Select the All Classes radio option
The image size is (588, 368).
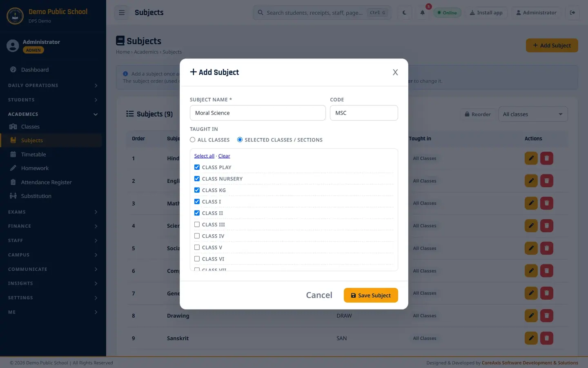[x=193, y=140]
